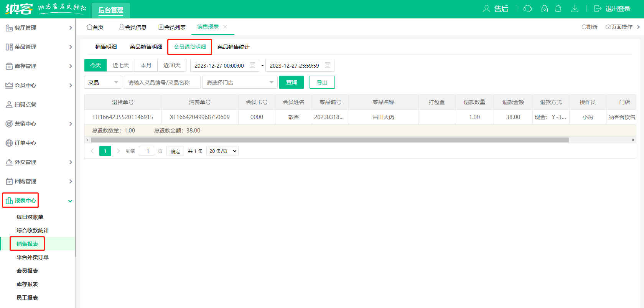Click the 外卖管理 icon
Image resolution: width=644 pixels, height=308 pixels.
pos(9,162)
